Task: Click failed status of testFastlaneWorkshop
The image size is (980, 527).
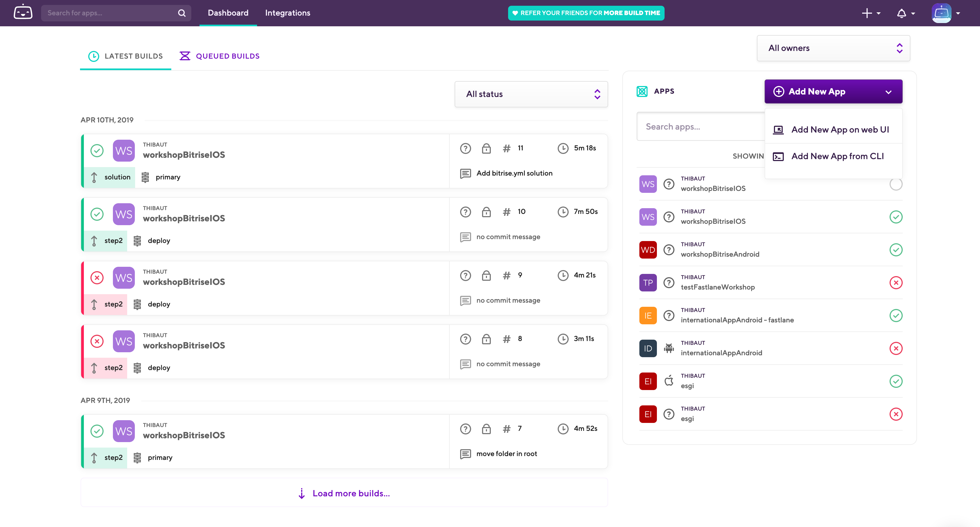Action: (896, 282)
